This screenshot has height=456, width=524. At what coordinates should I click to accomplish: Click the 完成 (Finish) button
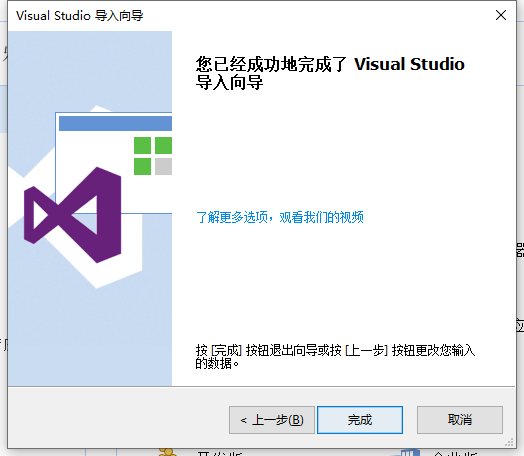(360, 420)
